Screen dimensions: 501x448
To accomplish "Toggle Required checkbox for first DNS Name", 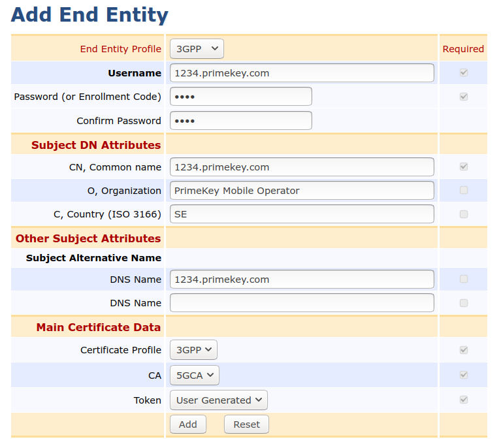I will pyautogui.click(x=464, y=280).
